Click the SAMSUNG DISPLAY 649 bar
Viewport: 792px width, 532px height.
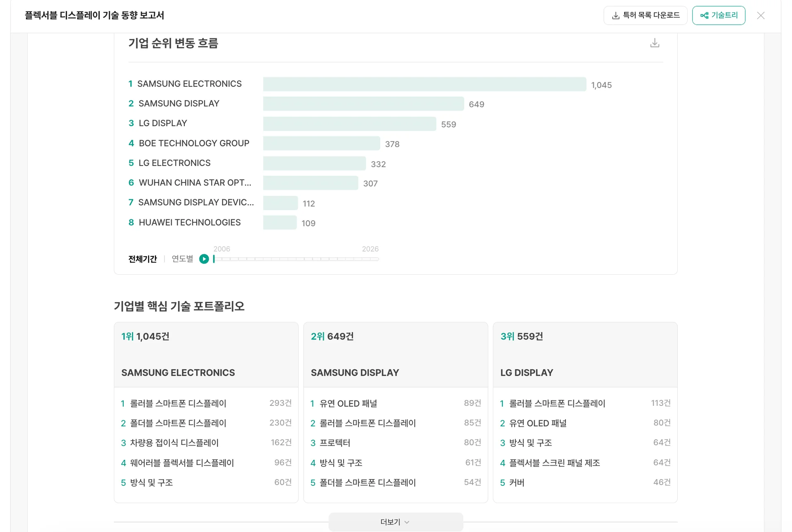(x=363, y=104)
